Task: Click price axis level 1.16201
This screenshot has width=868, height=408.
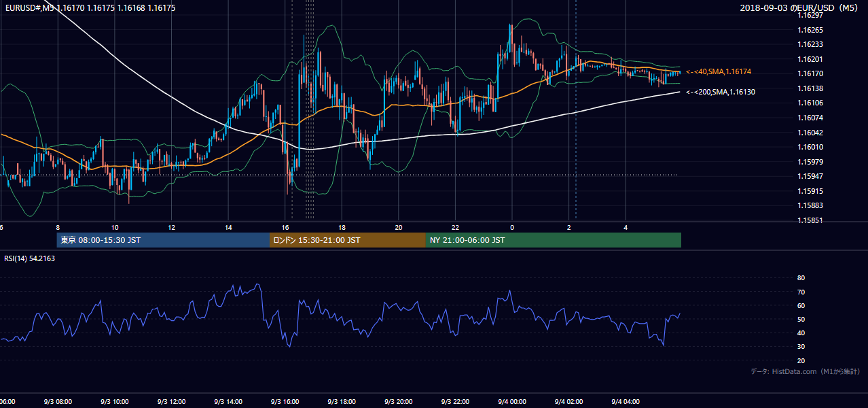Action: pos(810,59)
